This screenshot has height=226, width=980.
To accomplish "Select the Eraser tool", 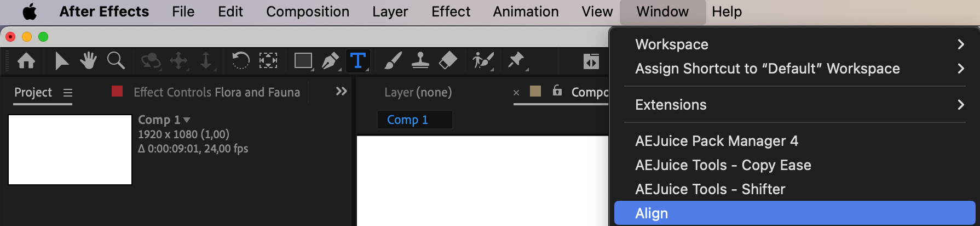I will point(448,60).
